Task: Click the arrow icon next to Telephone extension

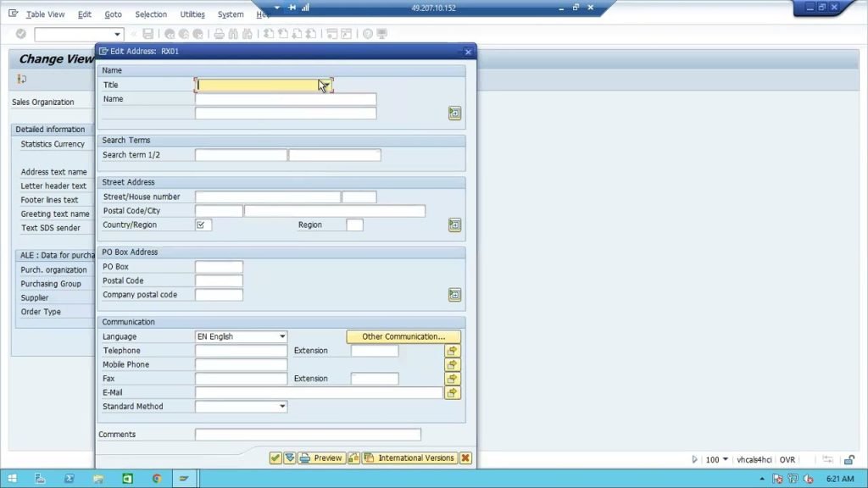Action: [x=453, y=351]
